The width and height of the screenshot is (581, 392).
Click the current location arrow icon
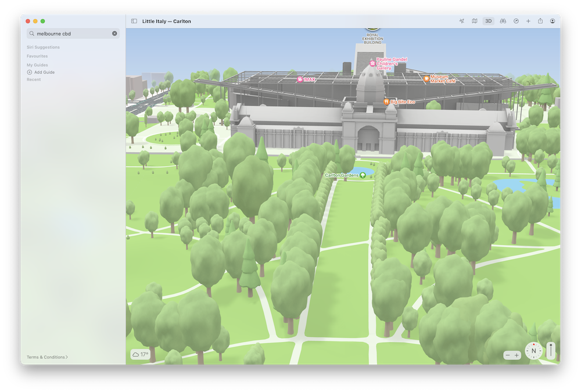(x=462, y=21)
